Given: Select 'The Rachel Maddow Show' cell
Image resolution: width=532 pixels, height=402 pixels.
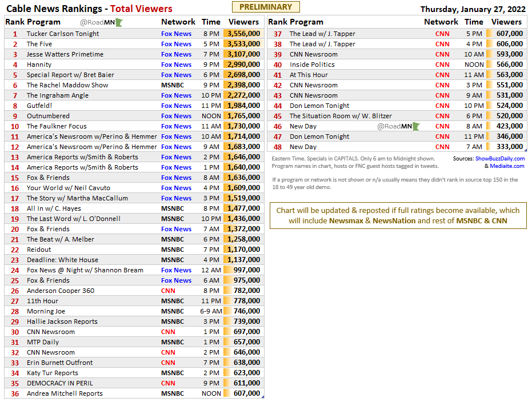Looking at the screenshot, I should [67, 85].
